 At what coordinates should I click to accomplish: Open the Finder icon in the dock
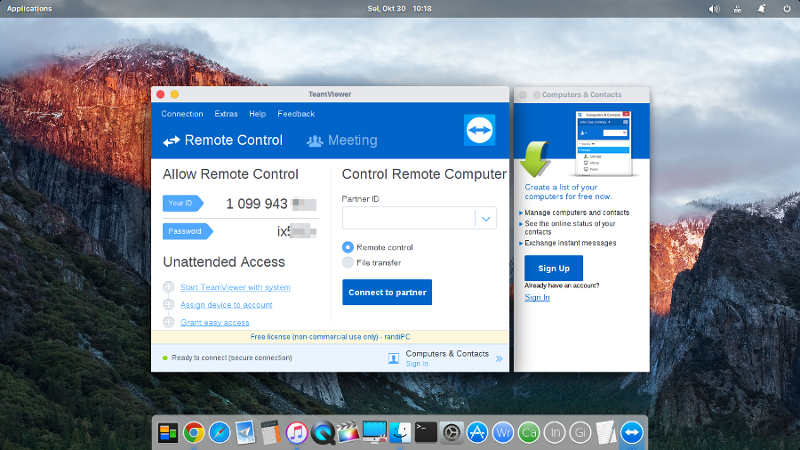400,433
